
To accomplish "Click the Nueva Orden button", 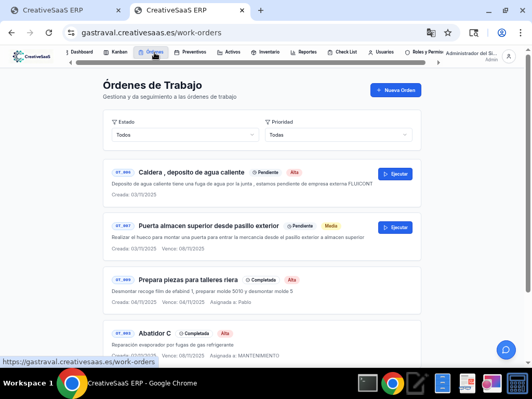I will click(395, 90).
